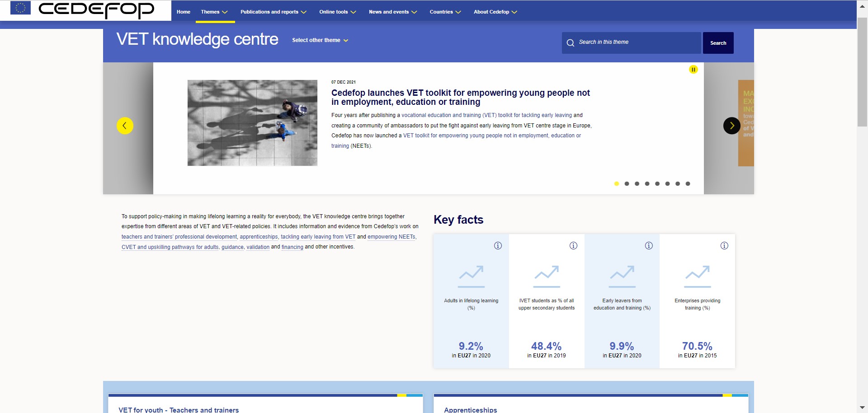Screen dimensions: 868x413
Task: Click the left carousel arrow
Action: [125, 126]
